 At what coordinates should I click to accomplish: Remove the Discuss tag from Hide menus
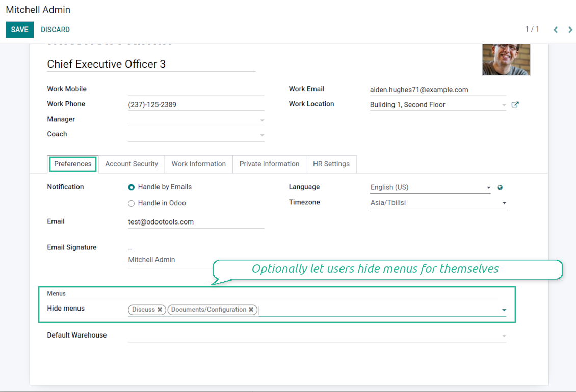[160, 310]
